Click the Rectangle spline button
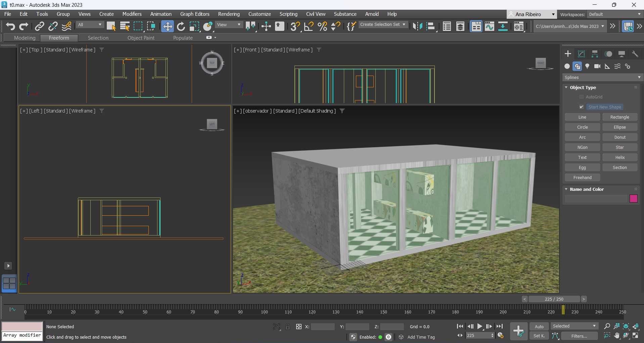 pyautogui.click(x=619, y=117)
